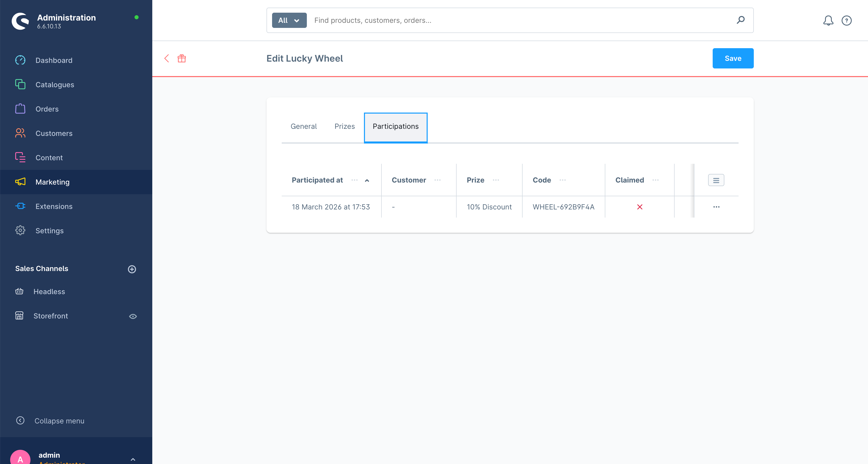The image size is (868, 464).
Task: Add a sales channel with plus icon
Action: coord(132,269)
